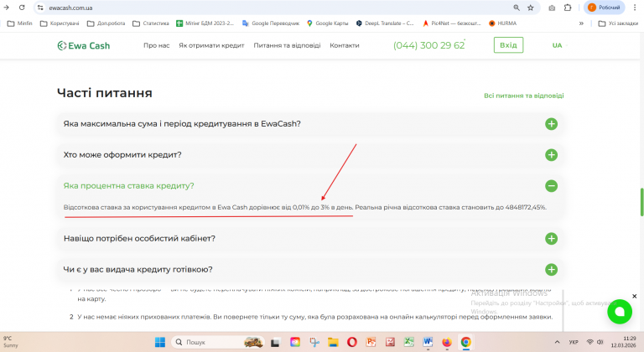Open the Extensions puzzle icon
Image resolution: width=644 pixels, height=352 pixels.
pyautogui.click(x=568, y=8)
